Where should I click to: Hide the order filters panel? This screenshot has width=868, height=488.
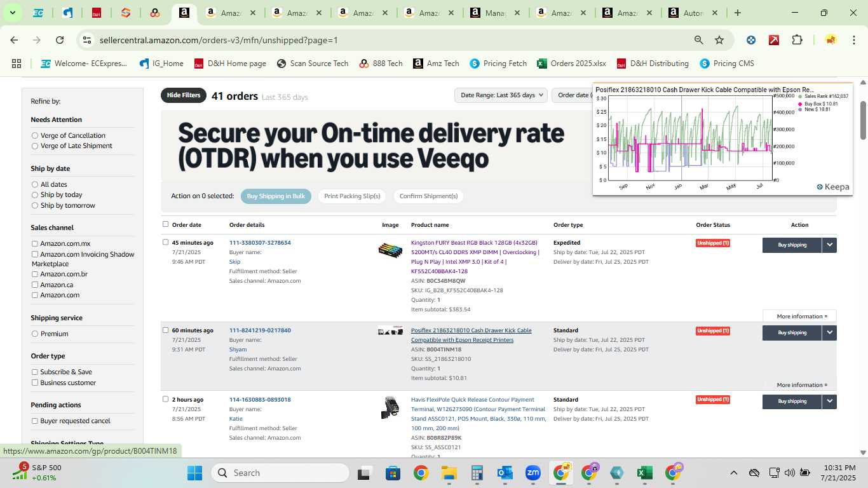[x=184, y=95]
